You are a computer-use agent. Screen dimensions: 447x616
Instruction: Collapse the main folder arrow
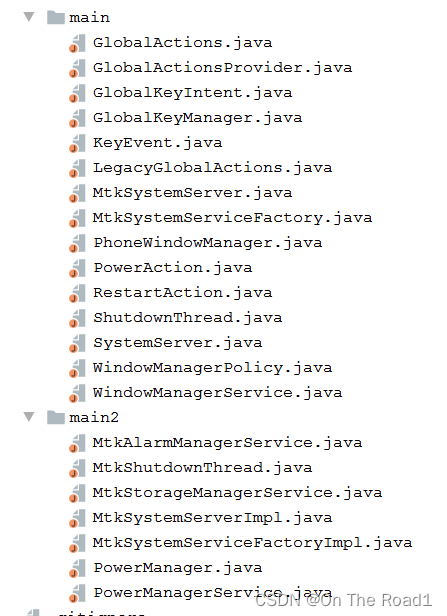(x=29, y=17)
